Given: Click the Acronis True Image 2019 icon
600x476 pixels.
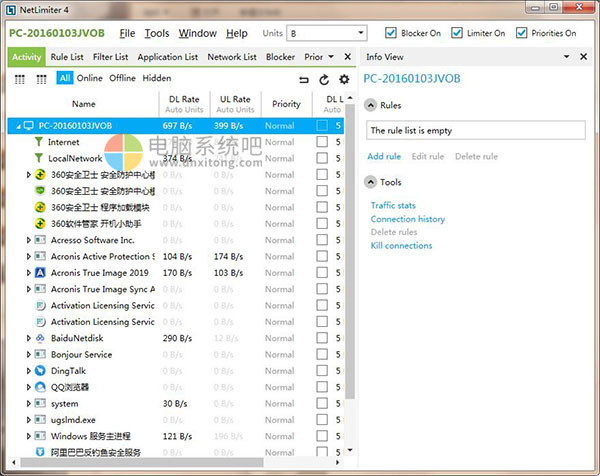Looking at the screenshot, I should 40,272.
